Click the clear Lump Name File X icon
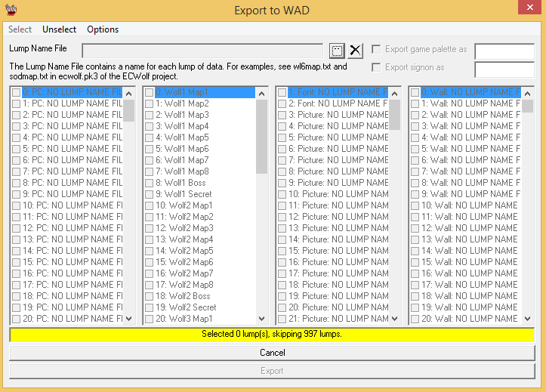 click(355, 51)
